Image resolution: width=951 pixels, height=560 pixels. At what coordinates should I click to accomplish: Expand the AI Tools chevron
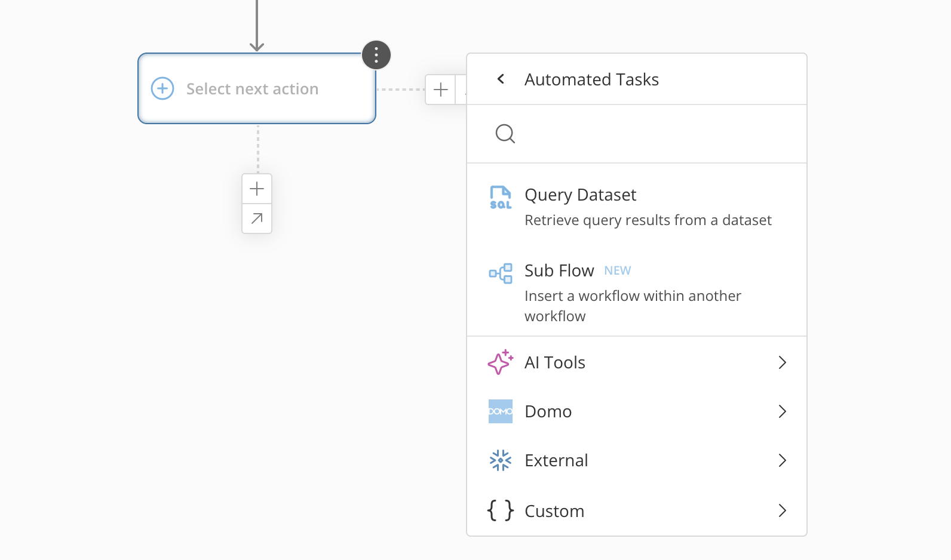pos(783,362)
